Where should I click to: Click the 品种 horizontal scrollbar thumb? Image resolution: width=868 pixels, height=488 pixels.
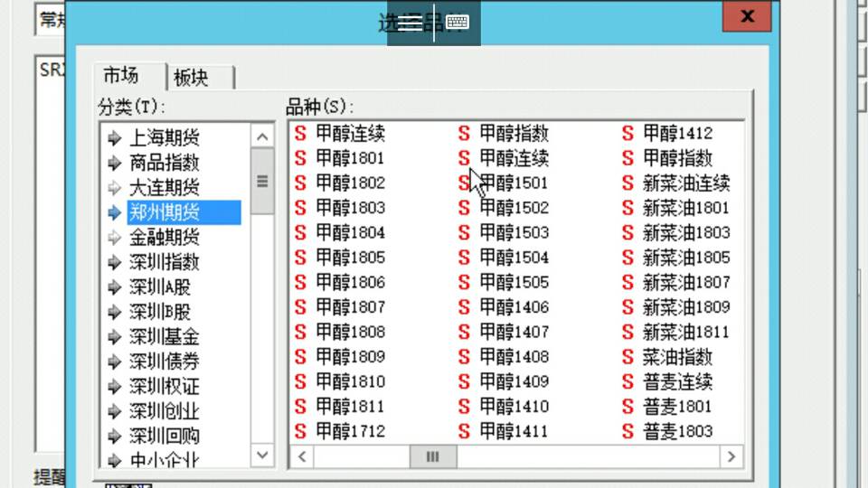433,456
